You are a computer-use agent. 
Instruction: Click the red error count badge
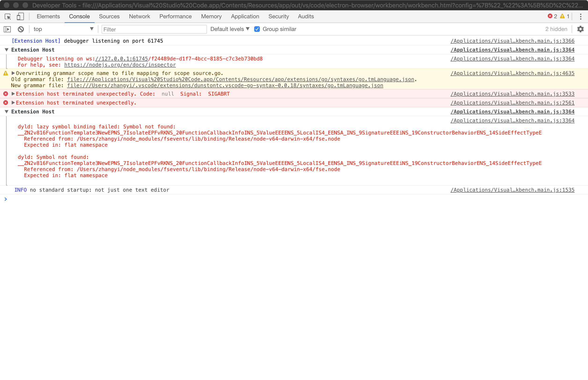pyautogui.click(x=552, y=16)
